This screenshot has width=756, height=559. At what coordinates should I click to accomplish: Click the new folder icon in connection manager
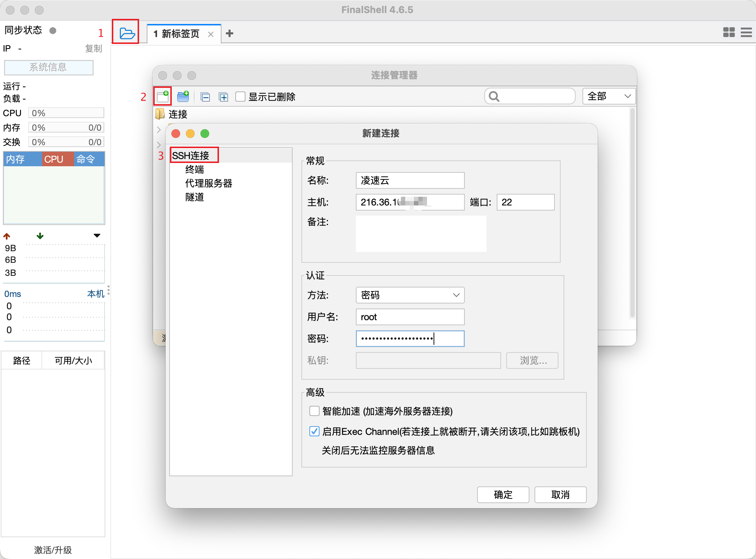(x=183, y=97)
